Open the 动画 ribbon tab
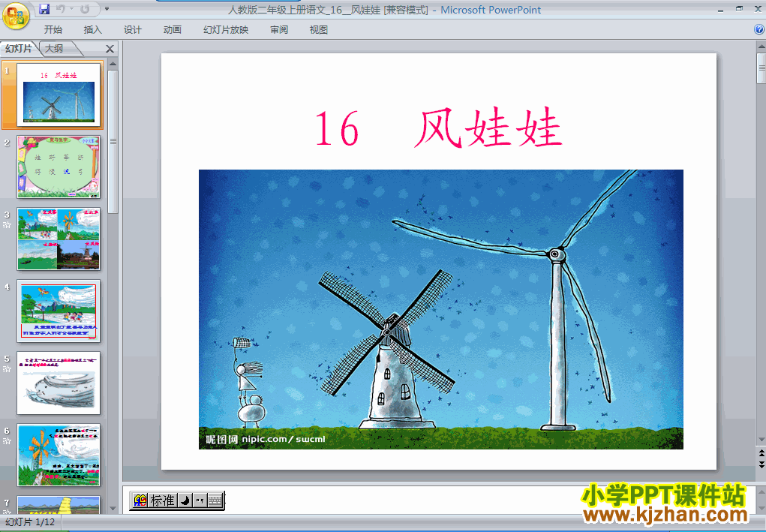766x532 pixels. (172, 30)
